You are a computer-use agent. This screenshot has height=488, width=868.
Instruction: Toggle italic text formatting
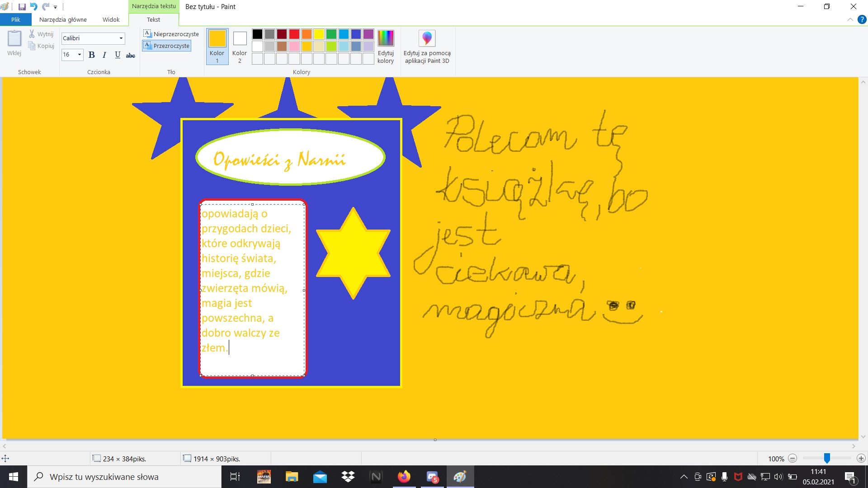pos(104,55)
